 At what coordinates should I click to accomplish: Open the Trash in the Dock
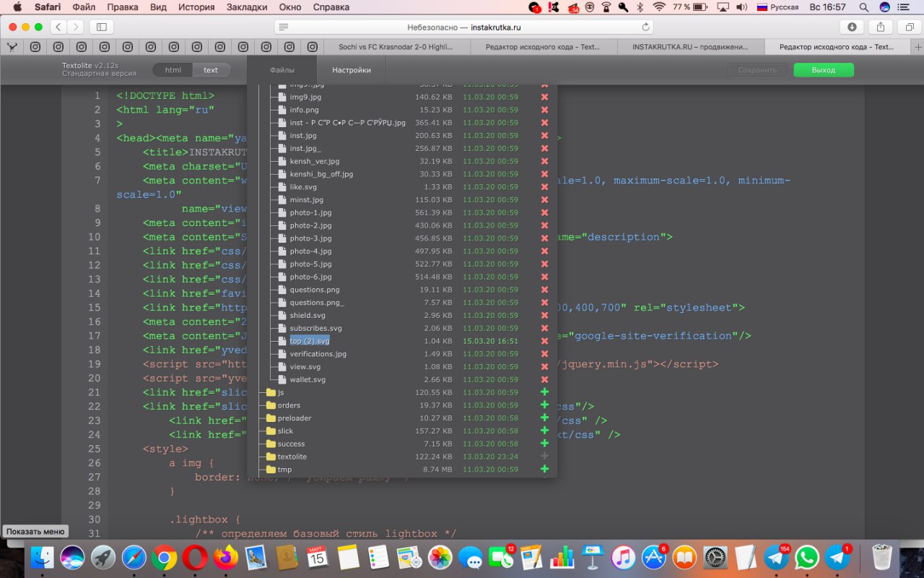pos(882,557)
